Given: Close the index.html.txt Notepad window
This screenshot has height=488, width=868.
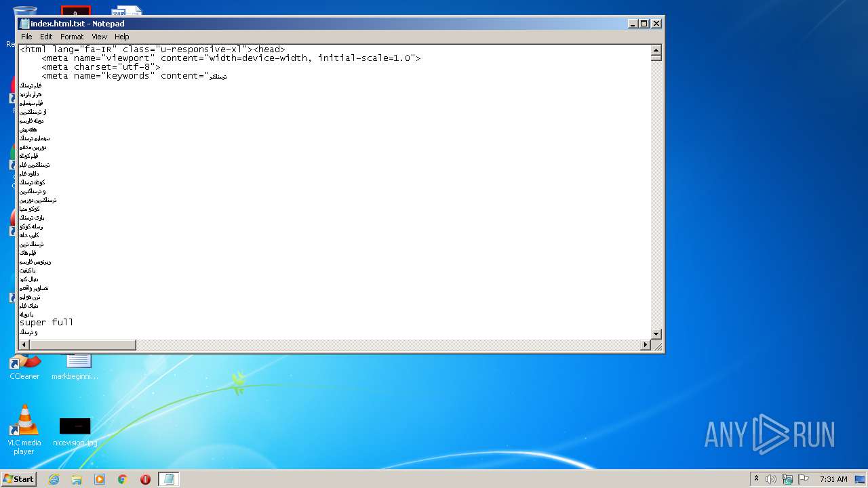Looking at the screenshot, I should (656, 23).
